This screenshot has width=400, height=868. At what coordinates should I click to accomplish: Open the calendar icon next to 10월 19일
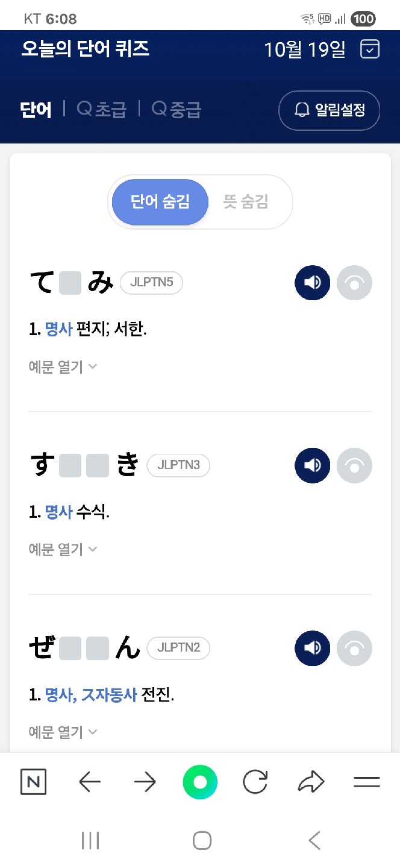click(370, 49)
